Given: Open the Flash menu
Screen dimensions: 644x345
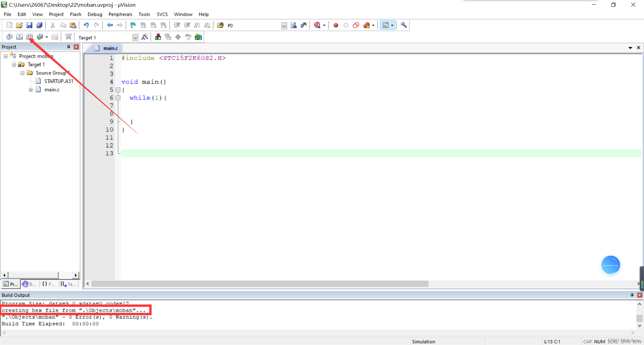Looking at the screenshot, I should [75, 14].
